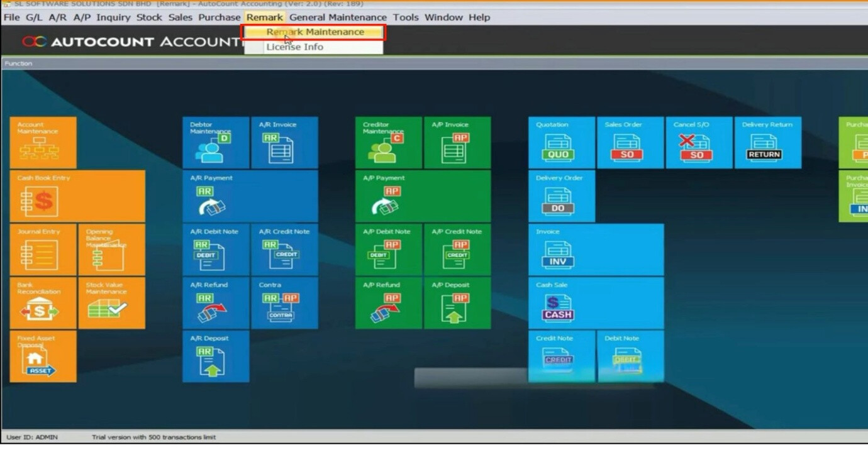This screenshot has height=462, width=868.
Task: Open the A/P Deposit tile
Action: [457, 303]
